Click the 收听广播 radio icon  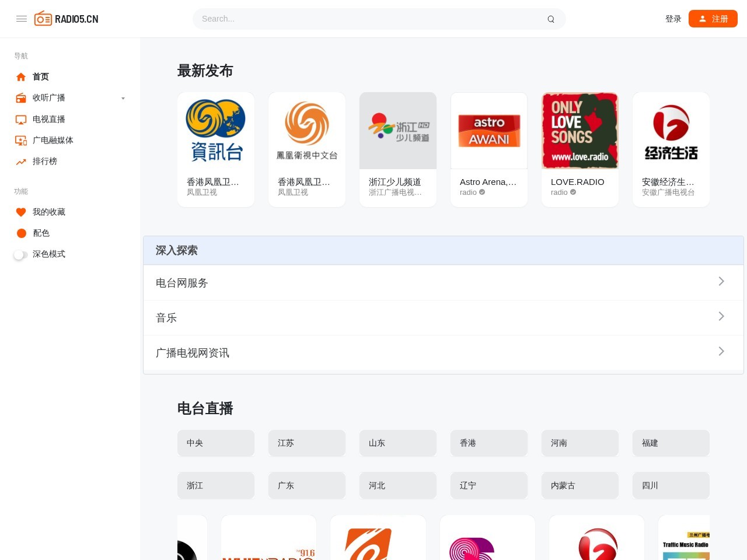(x=21, y=98)
